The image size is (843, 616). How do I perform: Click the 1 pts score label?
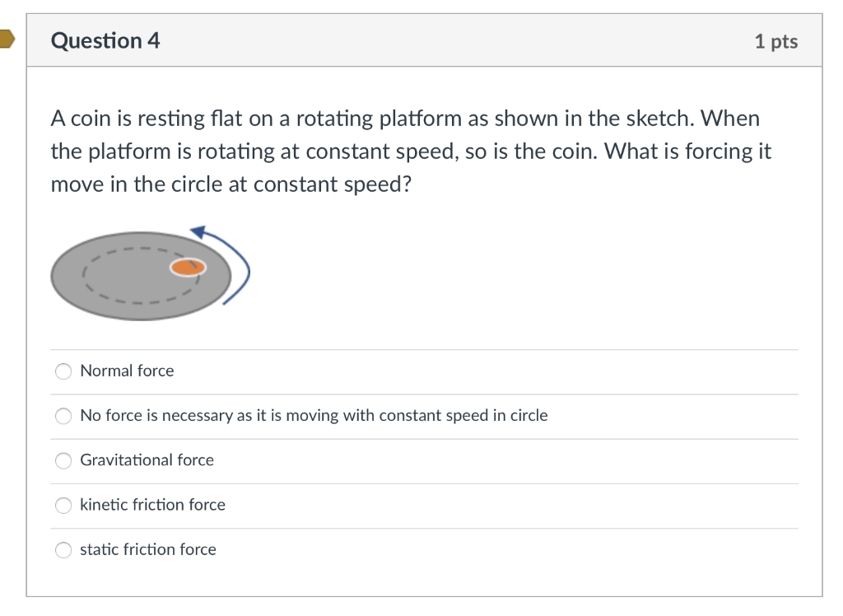[x=775, y=41]
